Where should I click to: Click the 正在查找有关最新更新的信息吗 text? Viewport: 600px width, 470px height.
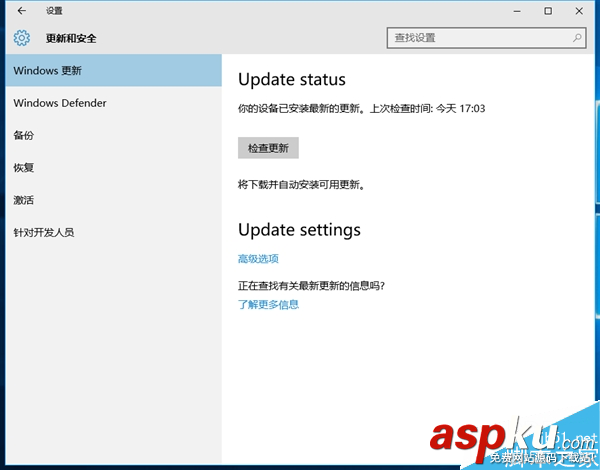point(311,286)
